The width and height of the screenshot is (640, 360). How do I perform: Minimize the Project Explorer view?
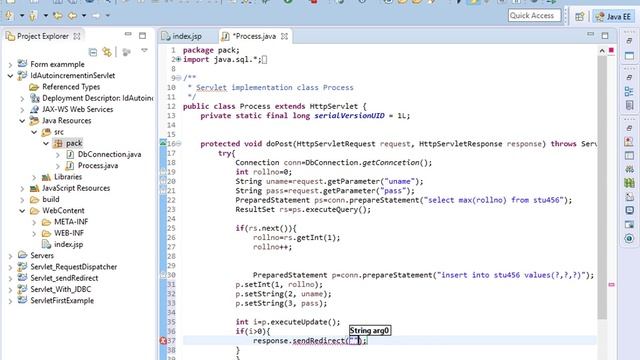tap(128, 35)
